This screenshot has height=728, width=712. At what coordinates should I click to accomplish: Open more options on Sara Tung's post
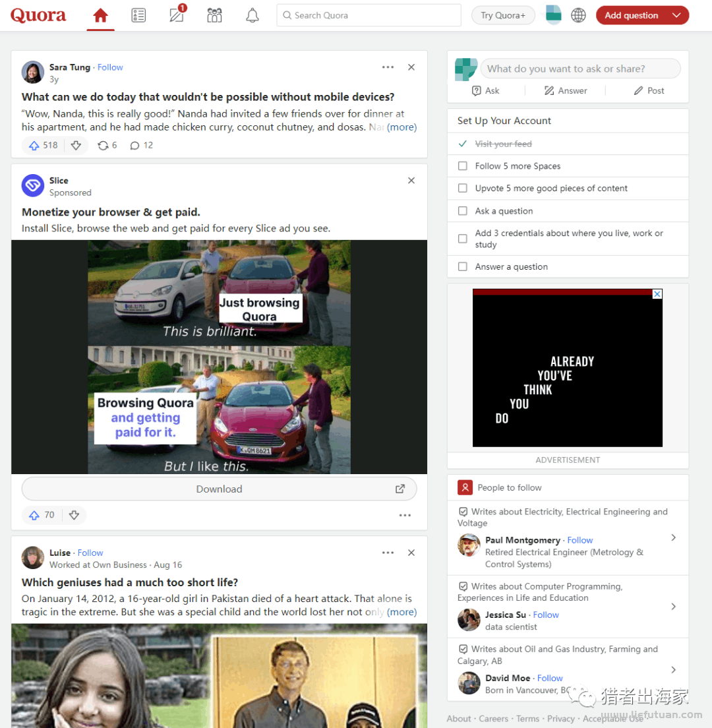(x=388, y=67)
